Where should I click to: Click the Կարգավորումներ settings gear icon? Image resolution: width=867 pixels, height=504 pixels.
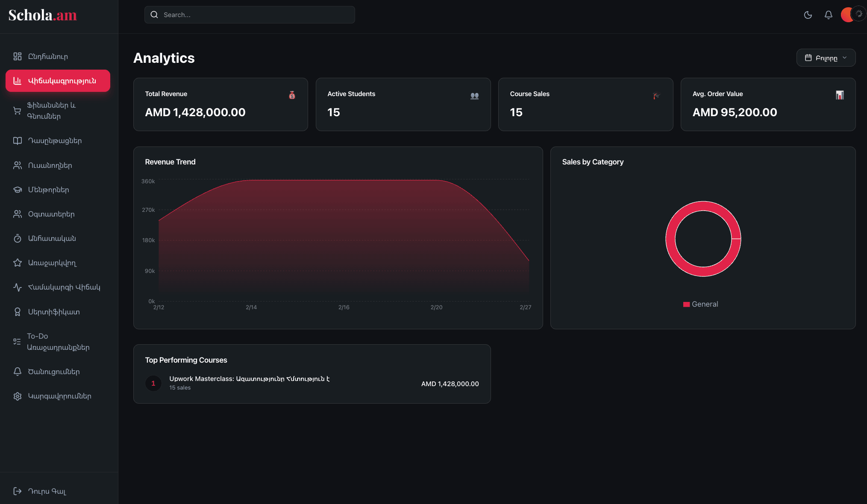click(17, 396)
